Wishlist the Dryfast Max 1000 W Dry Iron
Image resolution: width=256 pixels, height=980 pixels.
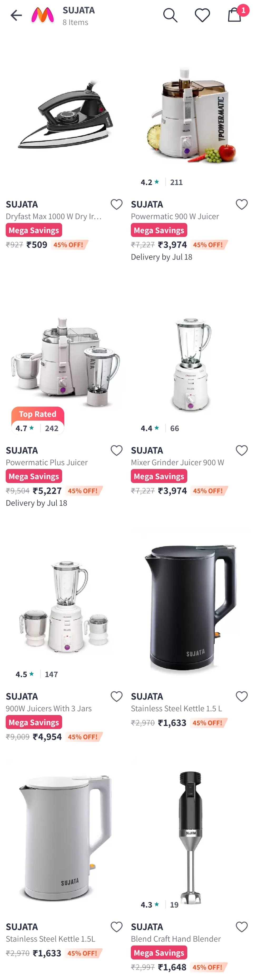[116, 204]
